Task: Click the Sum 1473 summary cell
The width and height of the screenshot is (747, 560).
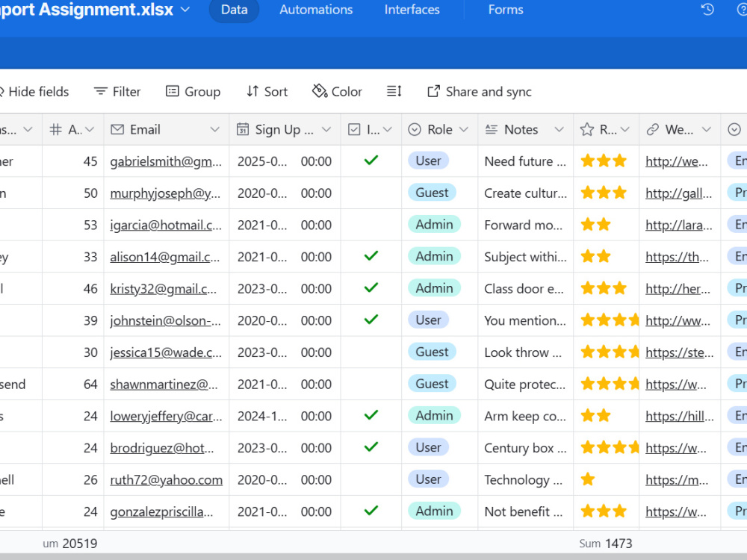Action: [606, 544]
